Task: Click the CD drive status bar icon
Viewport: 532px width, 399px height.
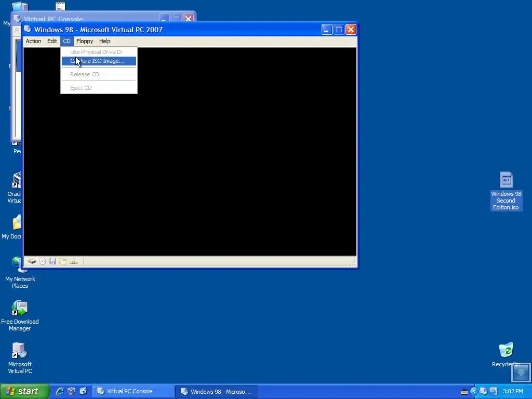Action: [43, 262]
